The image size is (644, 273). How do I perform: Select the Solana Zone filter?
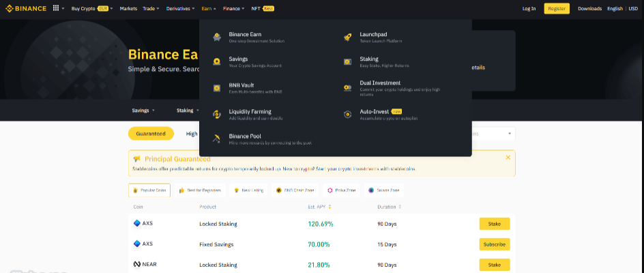point(384,190)
